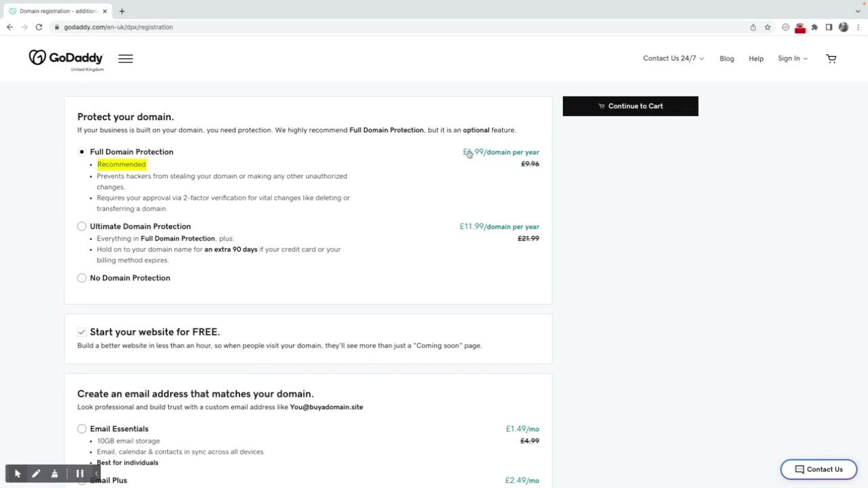This screenshot has height=488, width=868.
Task: Choose No Domain Protection
Action: tap(82, 278)
